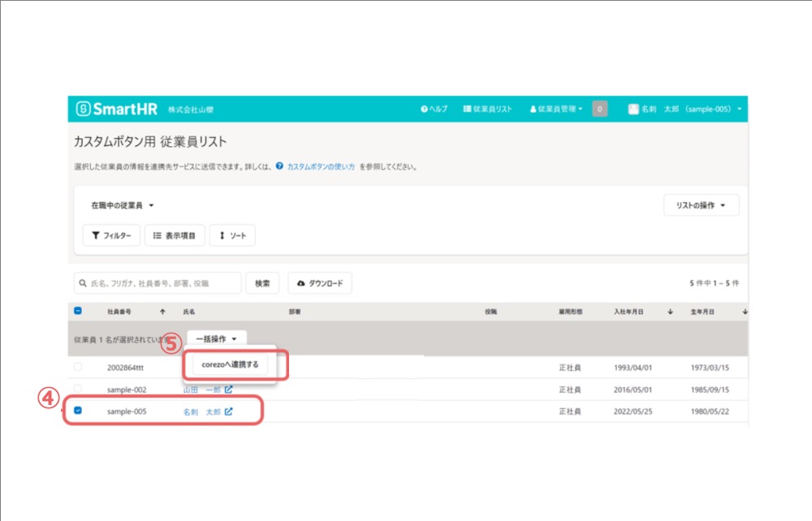Open the カスタムボタンの使い方 link
This screenshot has height=521, width=812.
coord(321,166)
